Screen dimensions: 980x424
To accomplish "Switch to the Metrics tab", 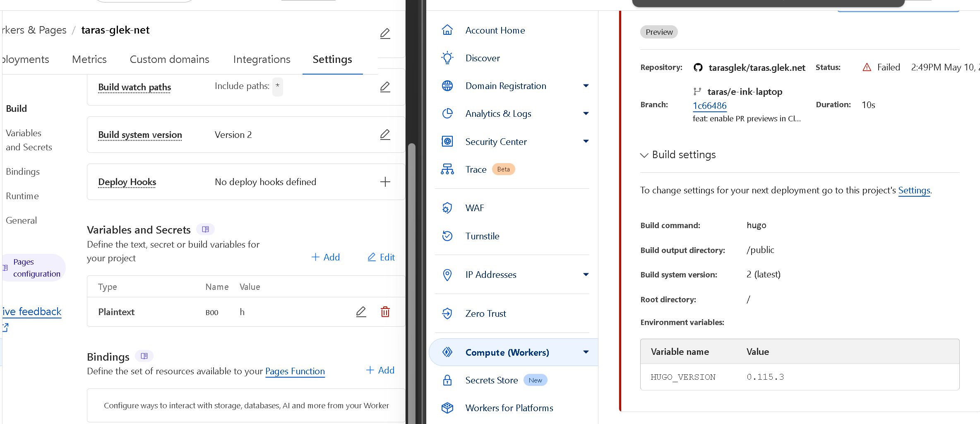I will coord(89,59).
